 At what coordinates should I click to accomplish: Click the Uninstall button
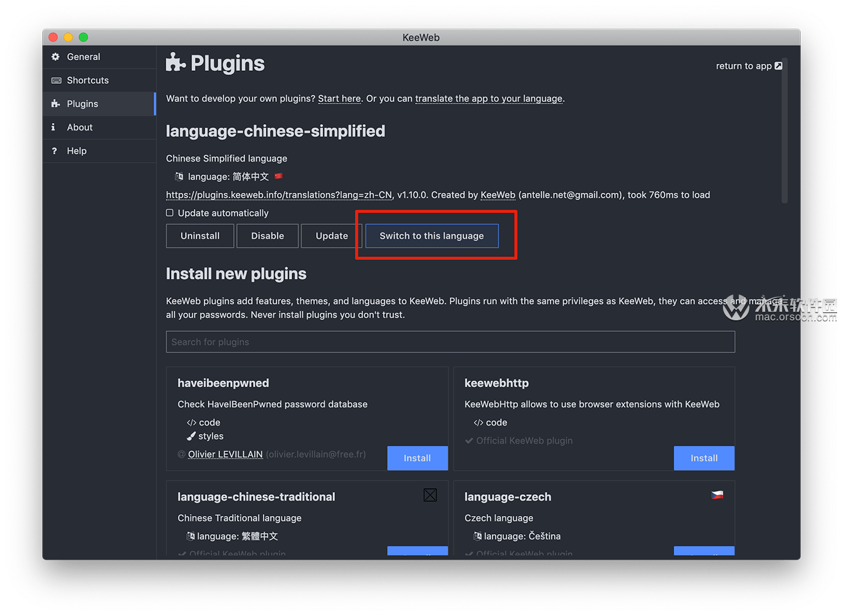pyautogui.click(x=200, y=236)
